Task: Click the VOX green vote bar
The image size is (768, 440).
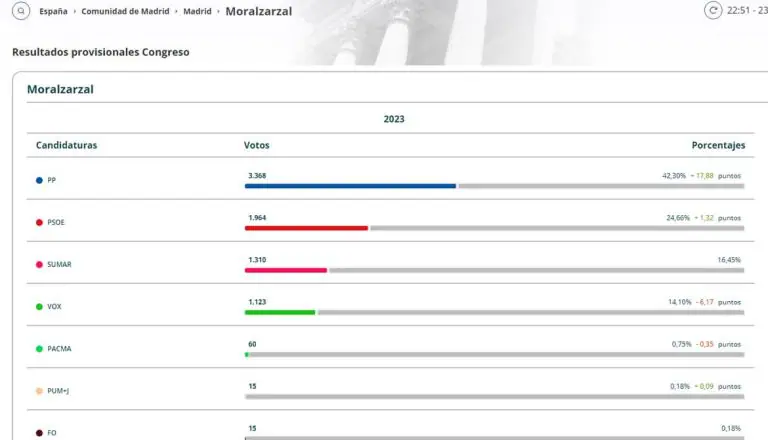Action: click(280, 313)
